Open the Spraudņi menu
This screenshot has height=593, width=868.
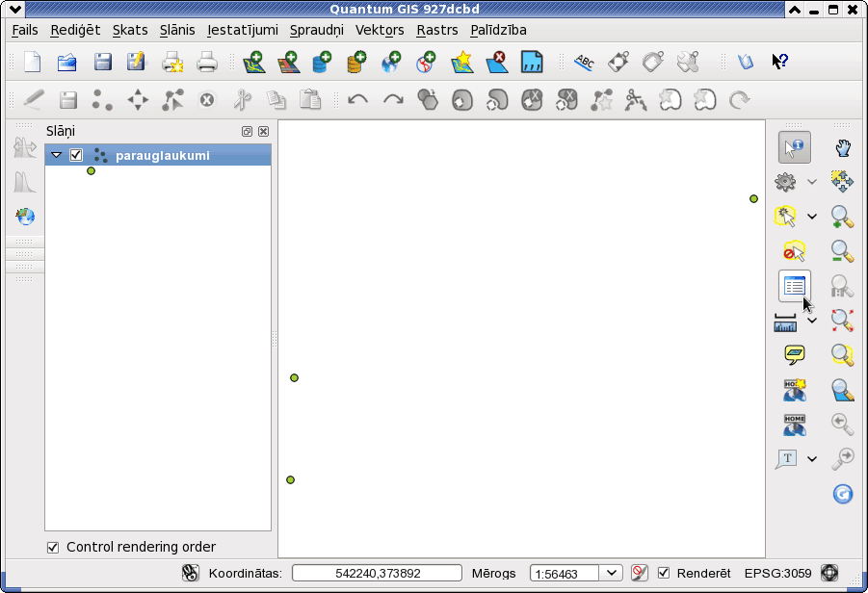(317, 30)
